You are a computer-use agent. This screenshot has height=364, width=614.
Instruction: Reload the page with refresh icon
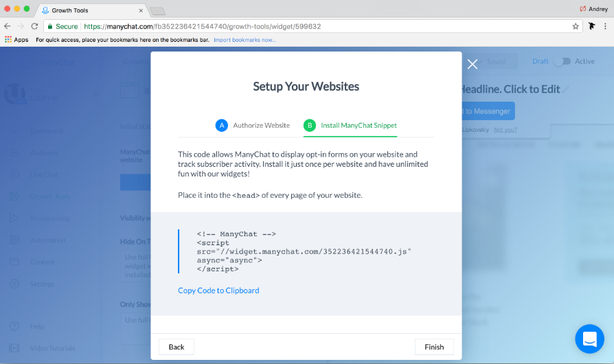click(34, 26)
